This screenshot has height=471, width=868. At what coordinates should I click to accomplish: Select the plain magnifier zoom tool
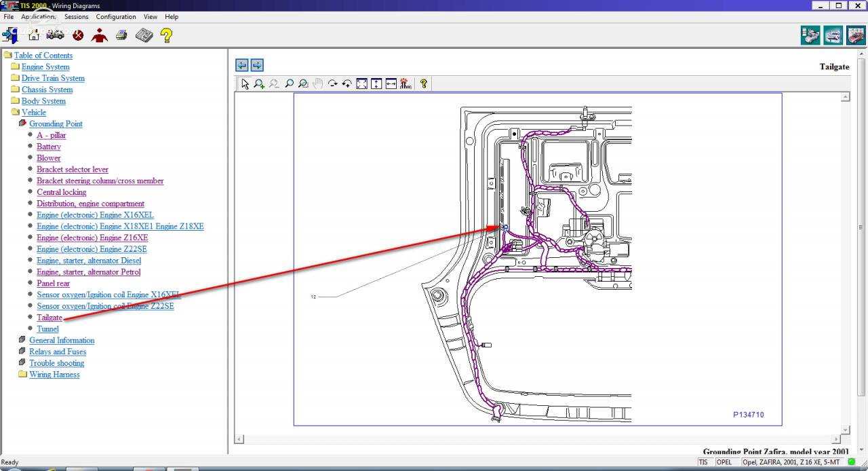289,83
